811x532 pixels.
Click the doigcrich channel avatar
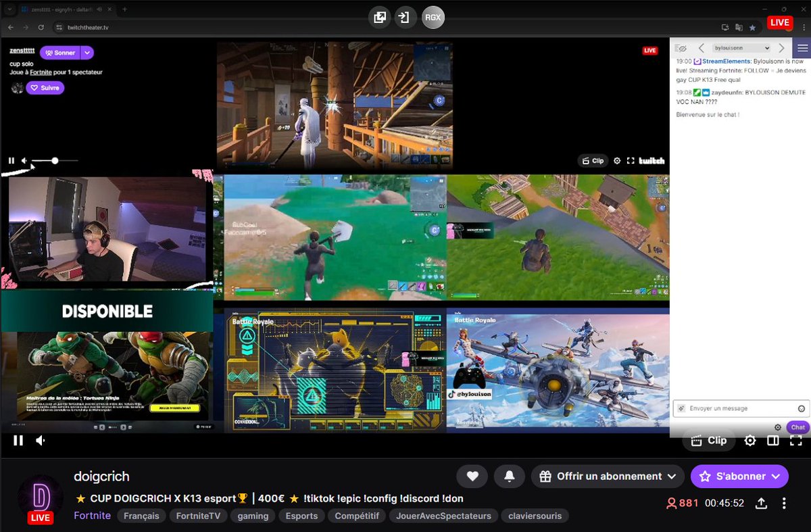coord(40,497)
